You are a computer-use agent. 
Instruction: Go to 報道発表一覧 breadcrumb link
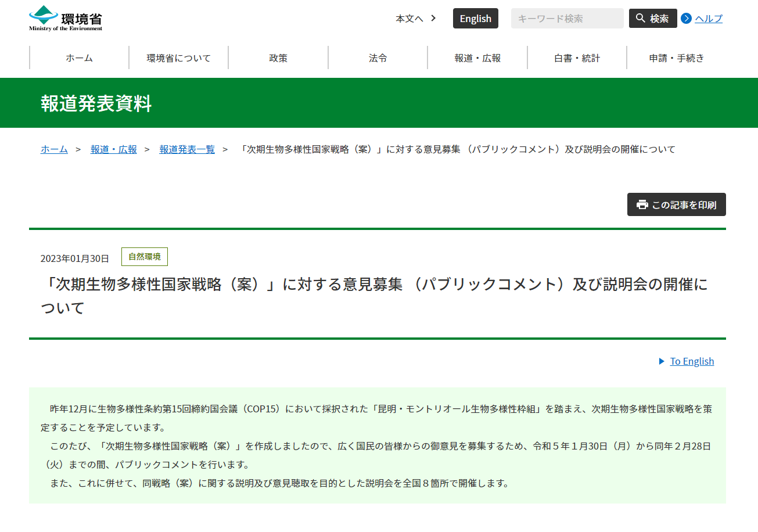187,149
